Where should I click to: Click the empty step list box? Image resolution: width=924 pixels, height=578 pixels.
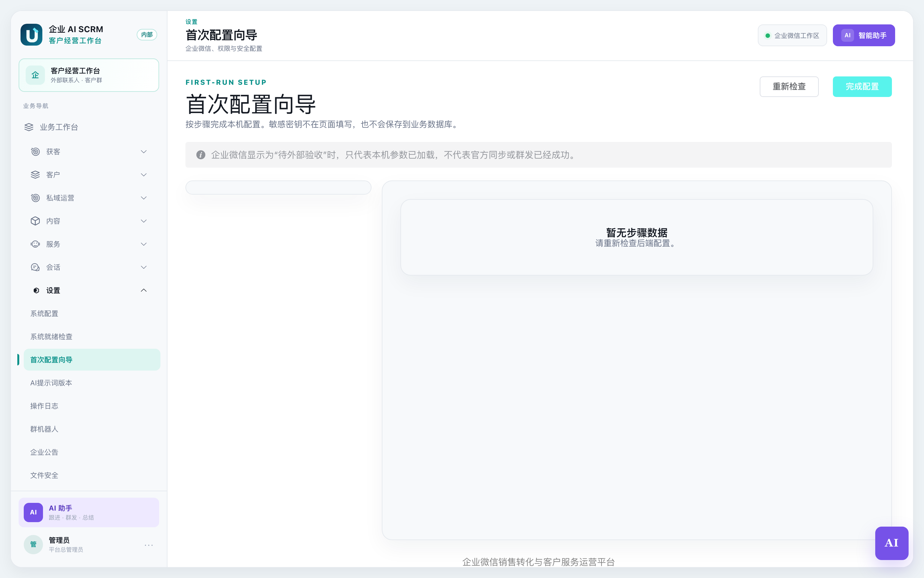coord(278,188)
